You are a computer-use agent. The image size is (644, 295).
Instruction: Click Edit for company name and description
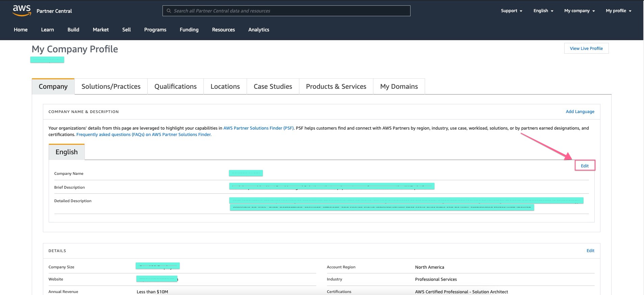[585, 166]
